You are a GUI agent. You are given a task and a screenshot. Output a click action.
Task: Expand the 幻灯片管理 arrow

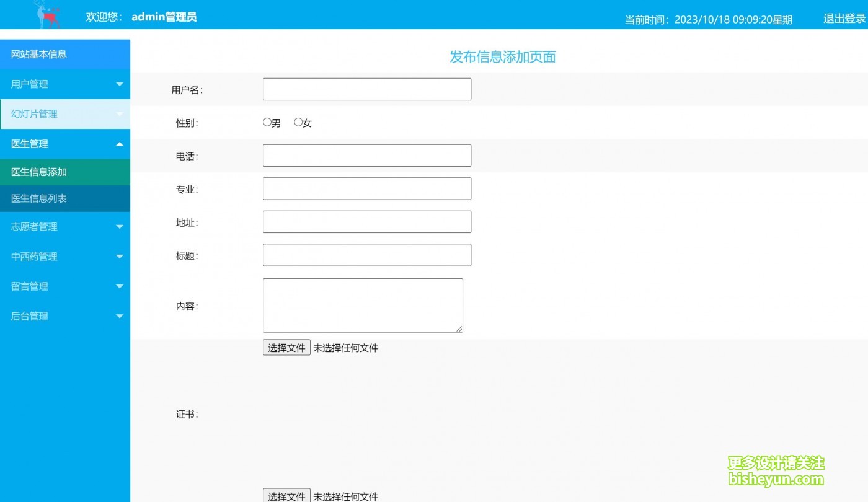120,114
